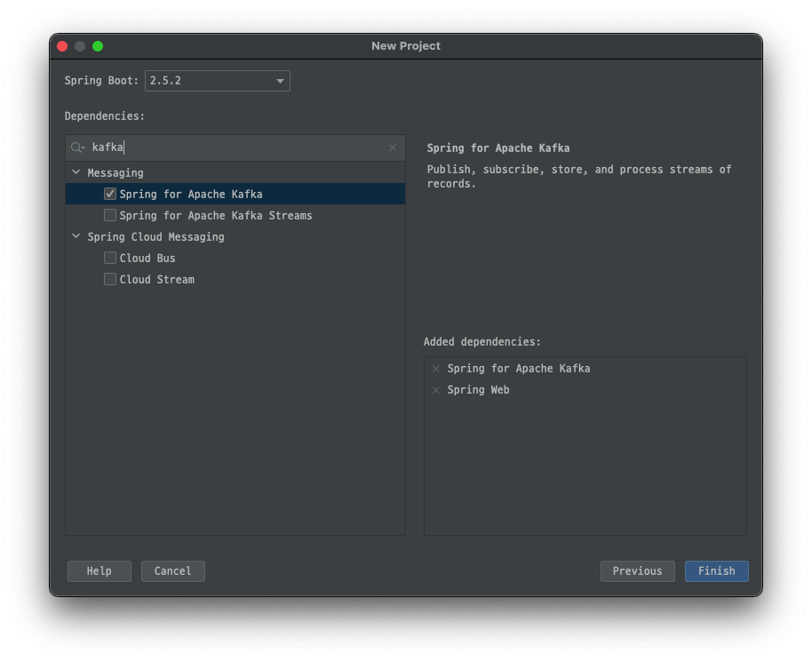Click Finish to create the project
Viewport: 812px width, 662px height.
tap(717, 570)
